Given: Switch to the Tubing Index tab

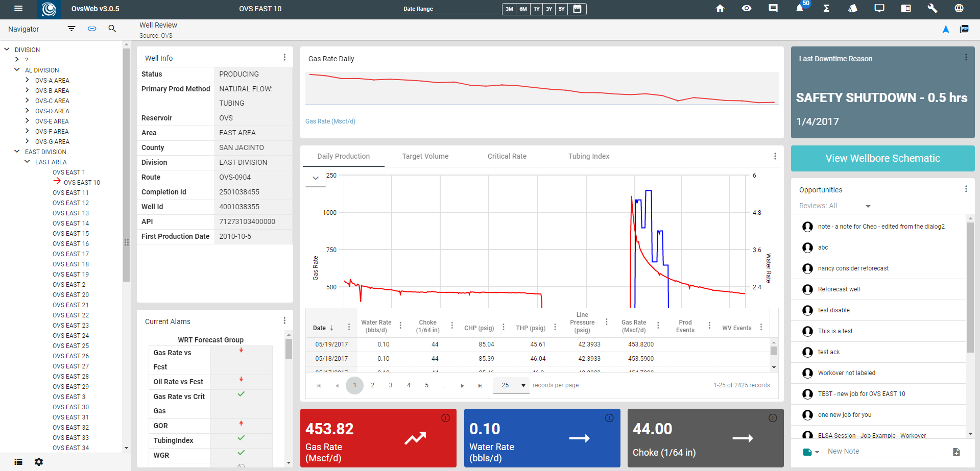Looking at the screenshot, I should click(588, 156).
